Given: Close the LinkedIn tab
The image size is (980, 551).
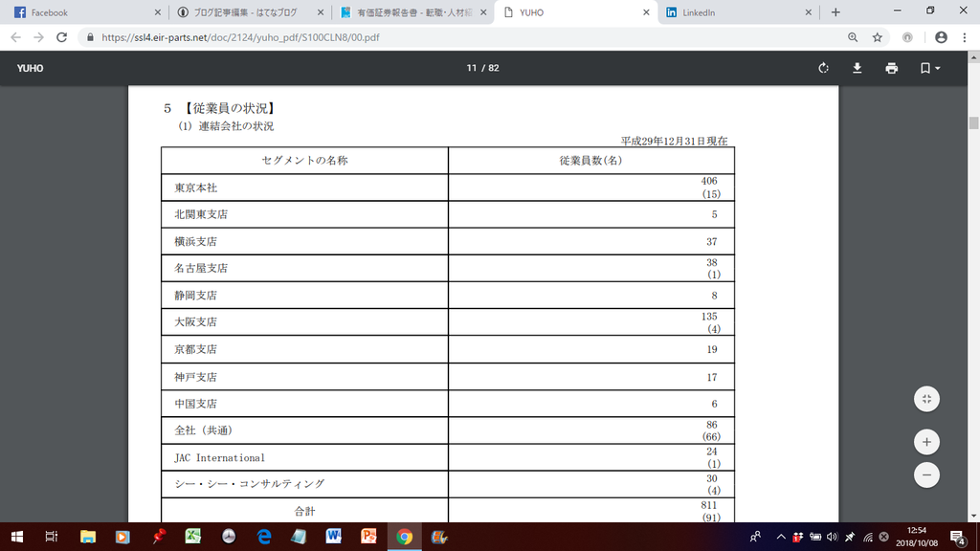Looking at the screenshot, I should pyautogui.click(x=808, y=12).
